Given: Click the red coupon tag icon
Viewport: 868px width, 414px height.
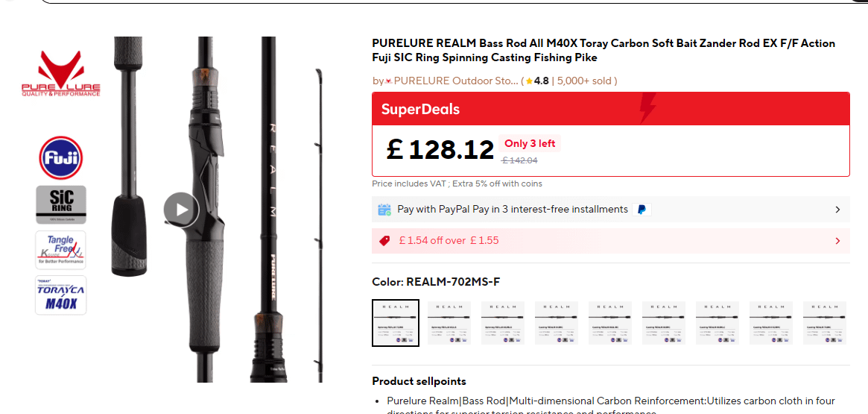Looking at the screenshot, I should coord(384,241).
